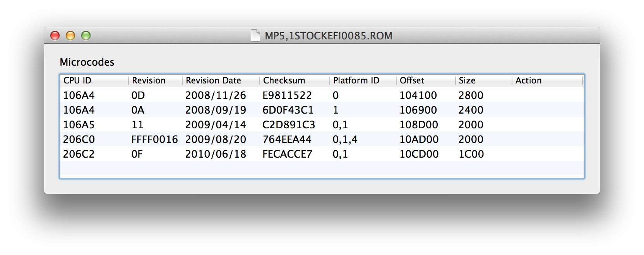This screenshot has width=644, height=255.
Task: Select the 206C2 microcode row
Action: pos(322,154)
